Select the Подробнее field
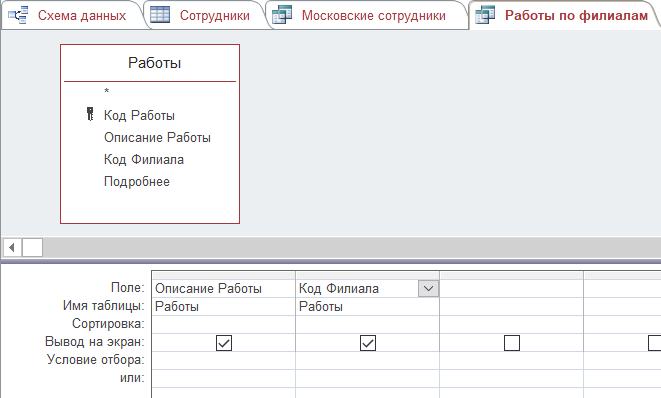This screenshot has width=661, height=398. coord(137,181)
